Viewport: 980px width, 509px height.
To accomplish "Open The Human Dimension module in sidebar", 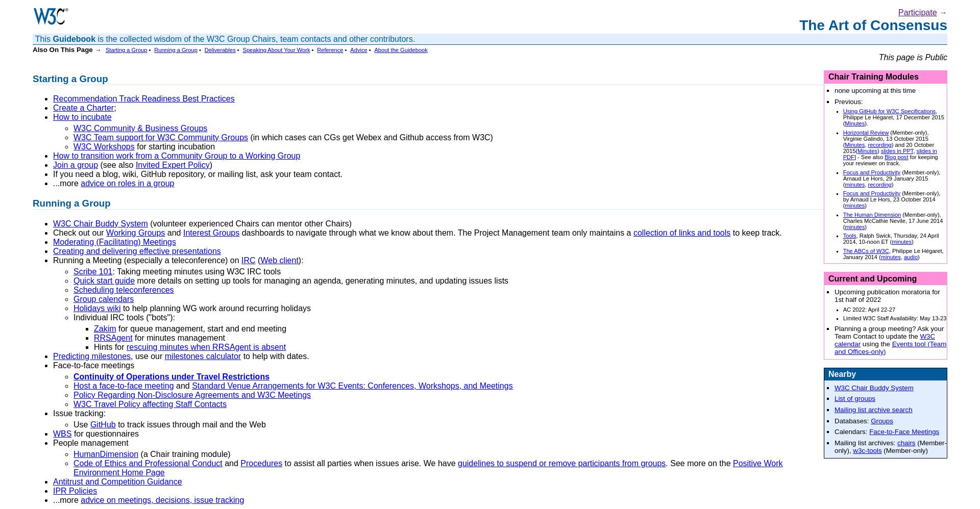I will [x=872, y=215].
